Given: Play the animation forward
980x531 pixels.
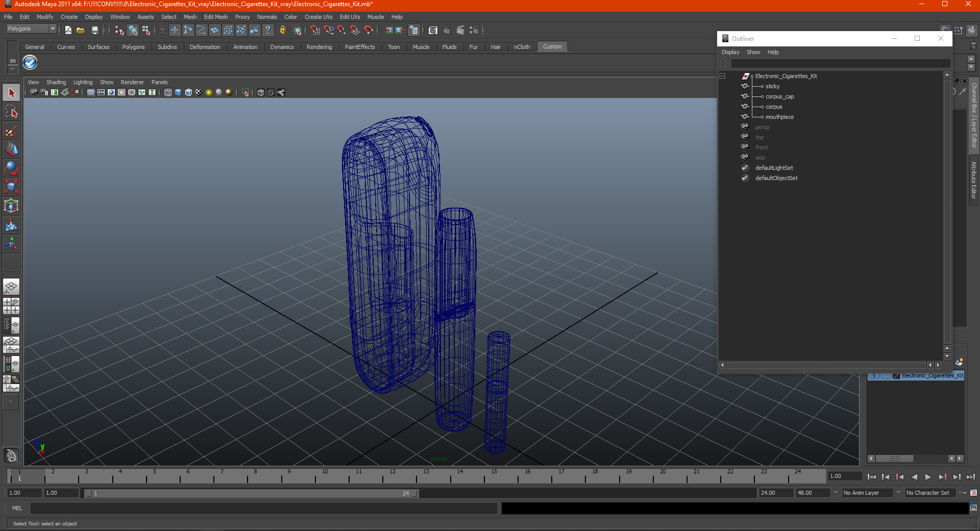Looking at the screenshot, I should (928, 477).
